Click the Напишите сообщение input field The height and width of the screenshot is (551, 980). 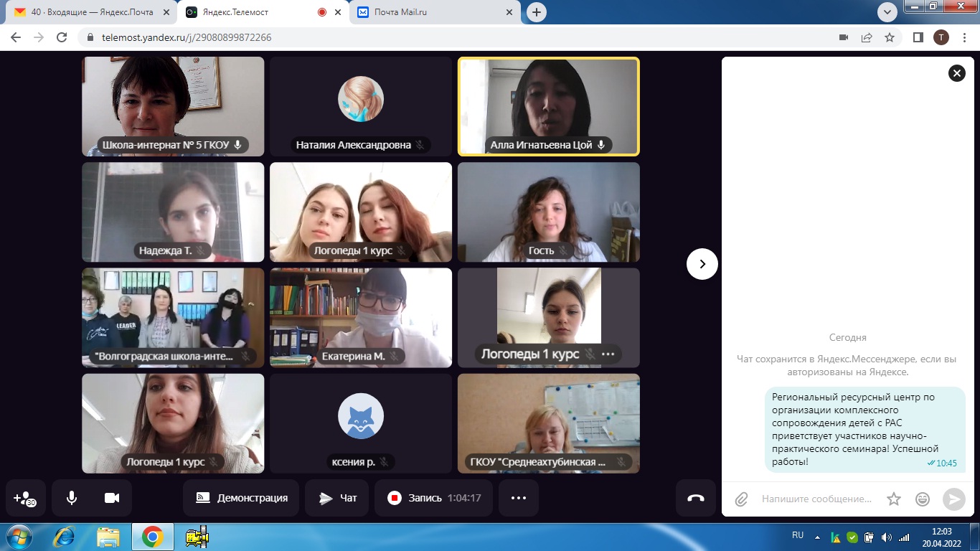tap(816, 499)
